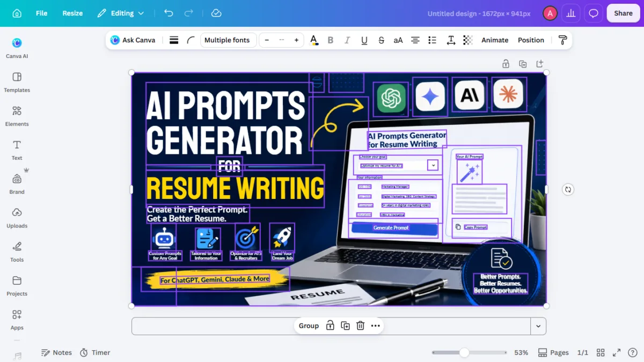Open the analytics chart icon
This screenshot has width=644, height=362.
click(x=571, y=13)
